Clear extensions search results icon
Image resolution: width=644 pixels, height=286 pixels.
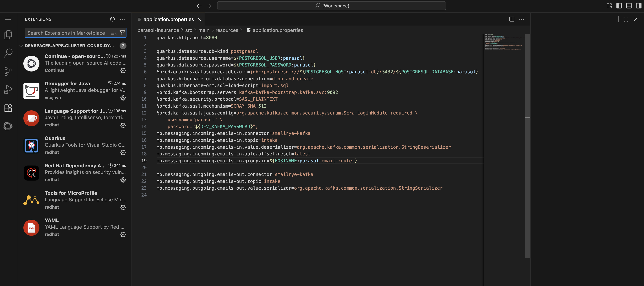[114, 33]
